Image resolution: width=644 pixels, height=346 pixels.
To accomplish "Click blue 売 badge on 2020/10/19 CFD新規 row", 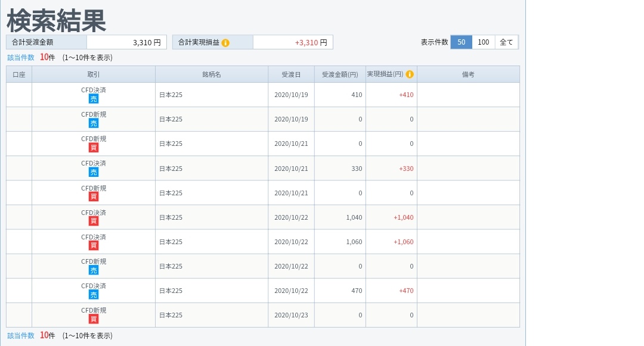I will pyautogui.click(x=94, y=123).
